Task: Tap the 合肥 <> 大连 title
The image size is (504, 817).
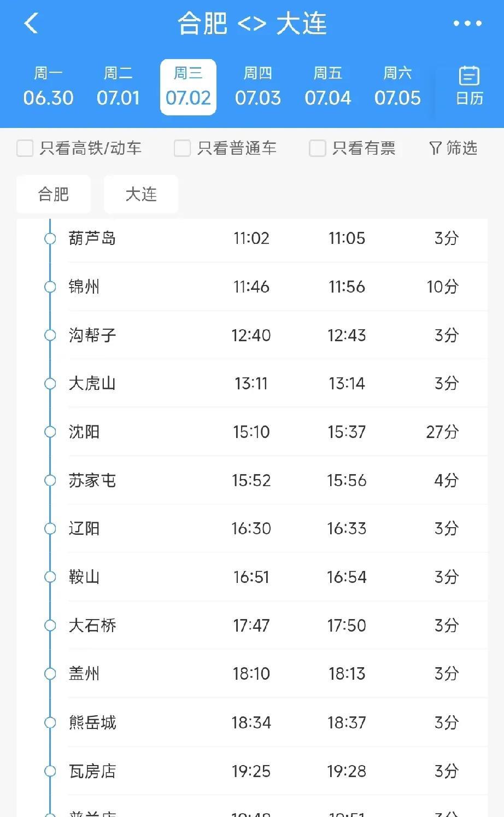Action: click(252, 24)
